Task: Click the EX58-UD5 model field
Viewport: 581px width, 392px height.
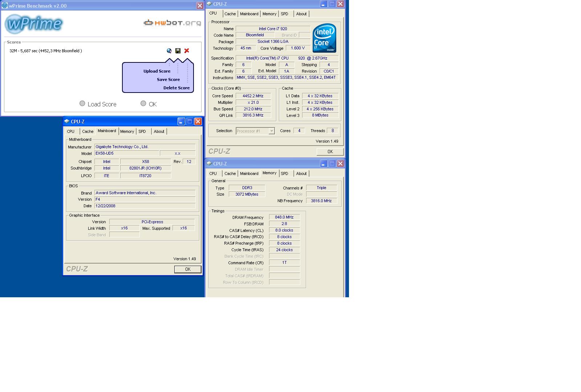Action: point(127,154)
